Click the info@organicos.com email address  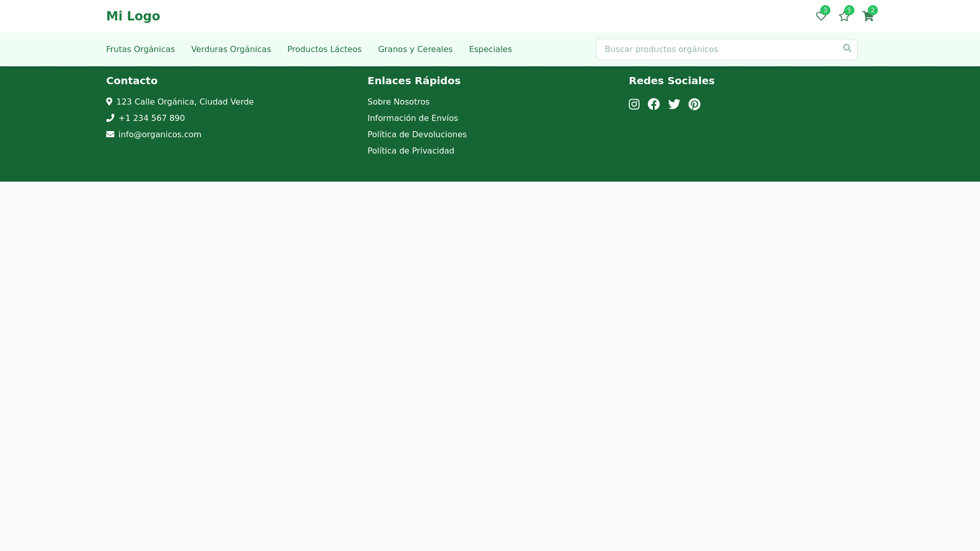(x=159, y=135)
